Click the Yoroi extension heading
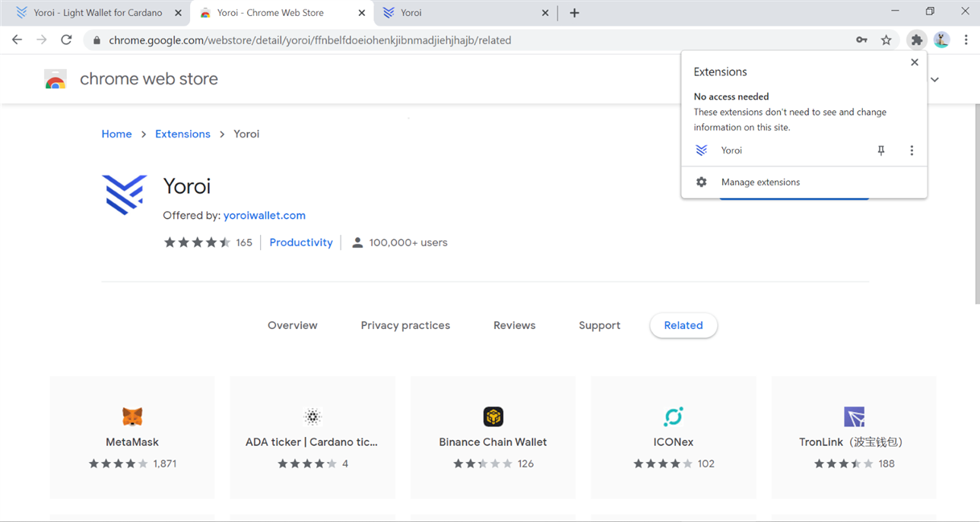Viewport: 980px width, 522px height. tap(187, 186)
